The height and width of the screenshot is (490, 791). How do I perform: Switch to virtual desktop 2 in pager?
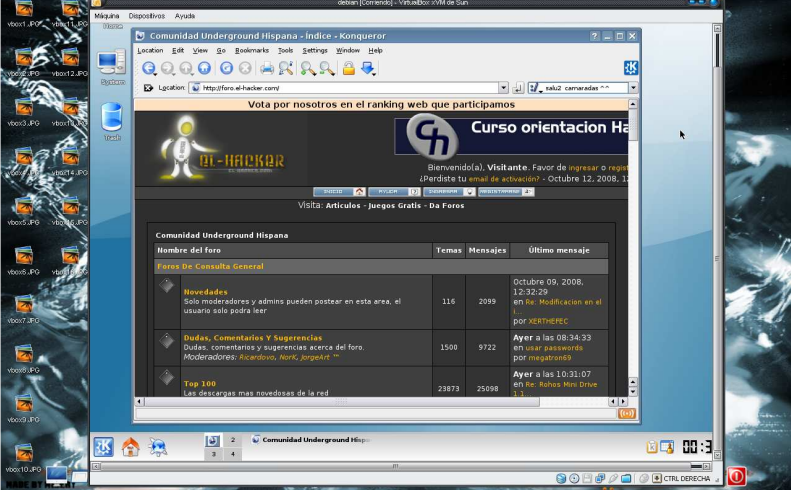233,440
